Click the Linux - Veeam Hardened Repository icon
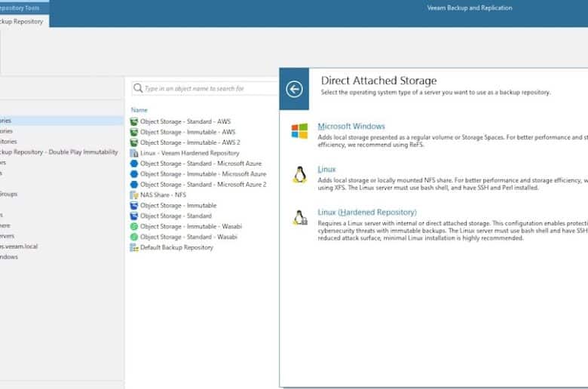 point(134,153)
